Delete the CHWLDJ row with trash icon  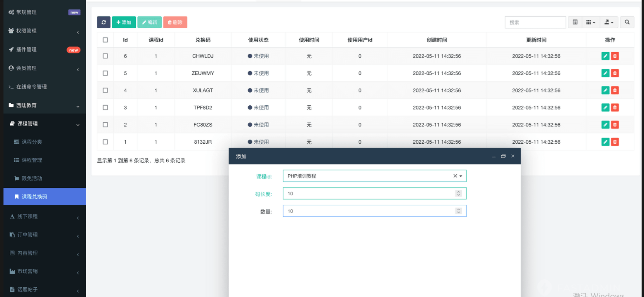click(x=615, y=56)
